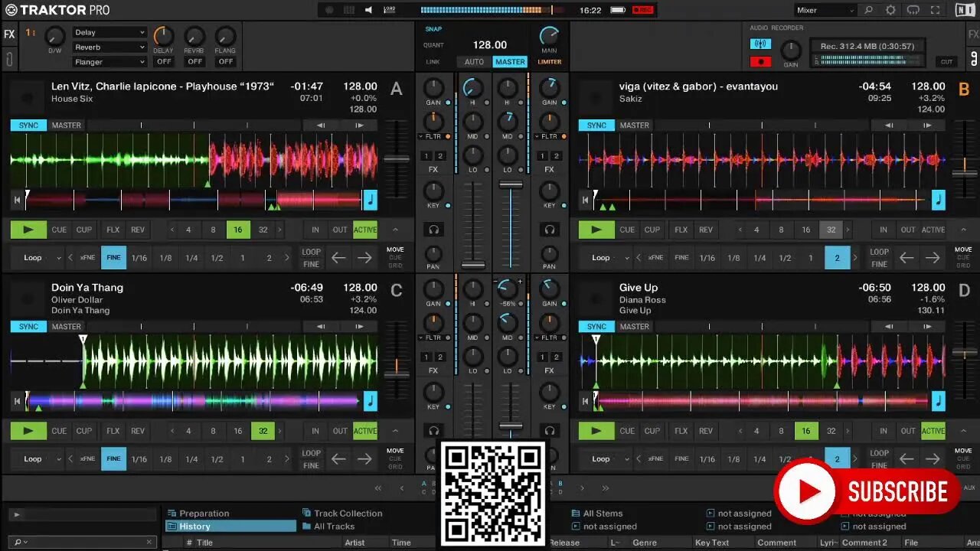The width and height of the screenshot is (980, 551).
Task: Select Preparation in the browser tree
Action: coord(204,514)
